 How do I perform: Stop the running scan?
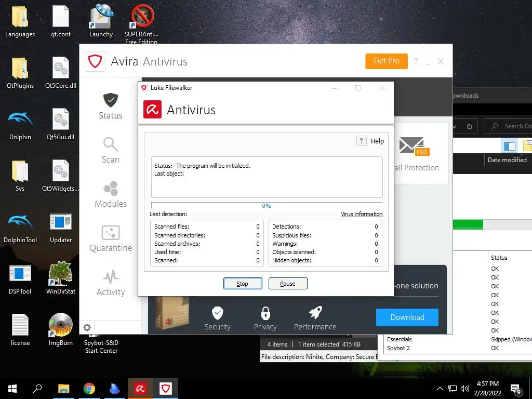243,283
